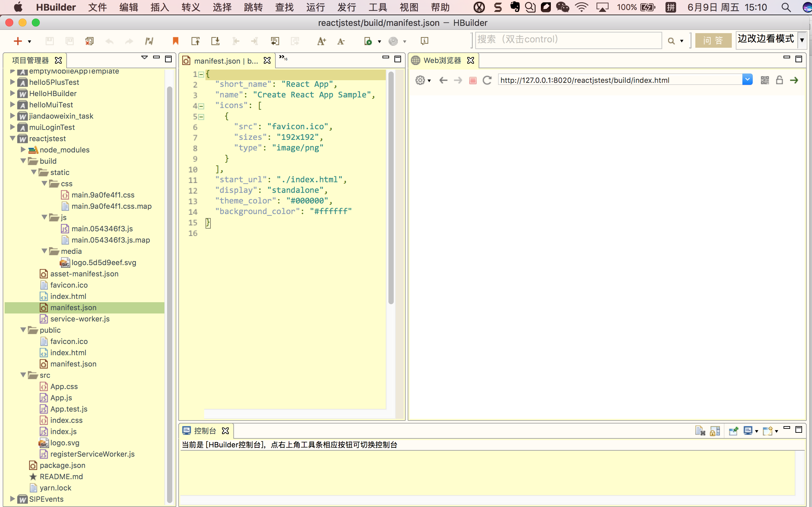
Task: Expand the node_modules folder
Action: click(x=23, y=149)
